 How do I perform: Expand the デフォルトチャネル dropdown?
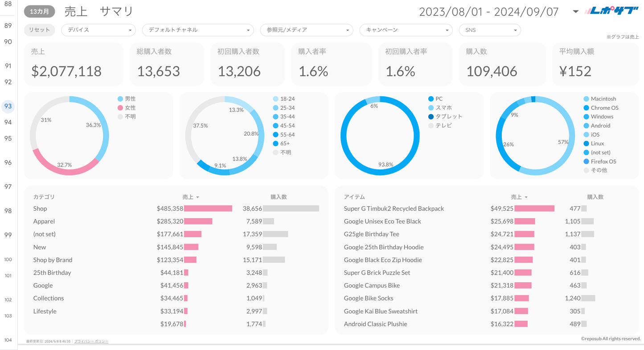(x=198, y=30)
